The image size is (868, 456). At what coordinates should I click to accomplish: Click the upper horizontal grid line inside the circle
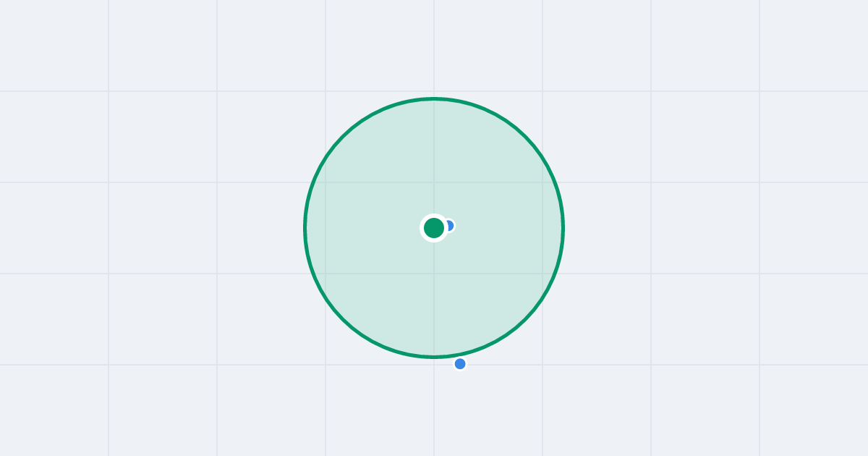tap(434, 182)
